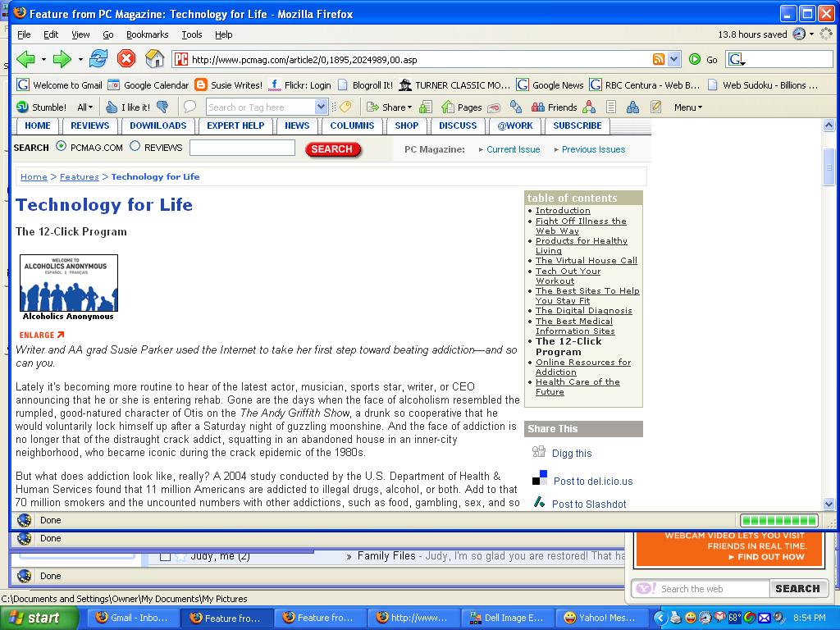Open the Susie Writes! Blogger bookmark
The image size is (840, 630).
[229, 84]
